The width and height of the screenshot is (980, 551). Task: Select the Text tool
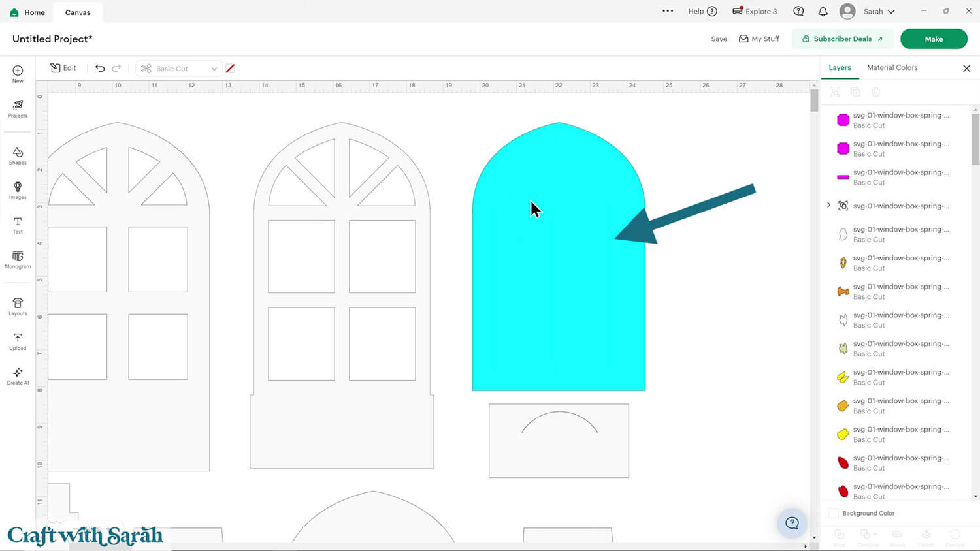(18, 225)
